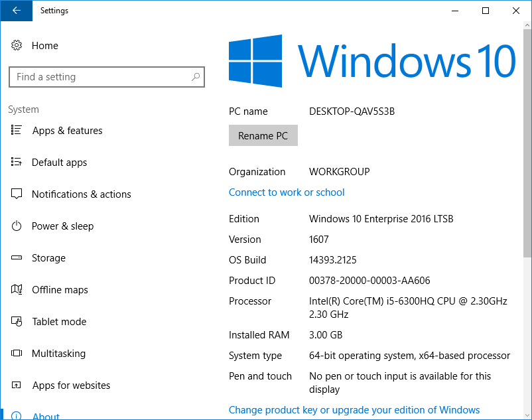Click the Apps & features list icon
Image resolution: width=532 pixels, height=420 pixels.
click(17, 130)
